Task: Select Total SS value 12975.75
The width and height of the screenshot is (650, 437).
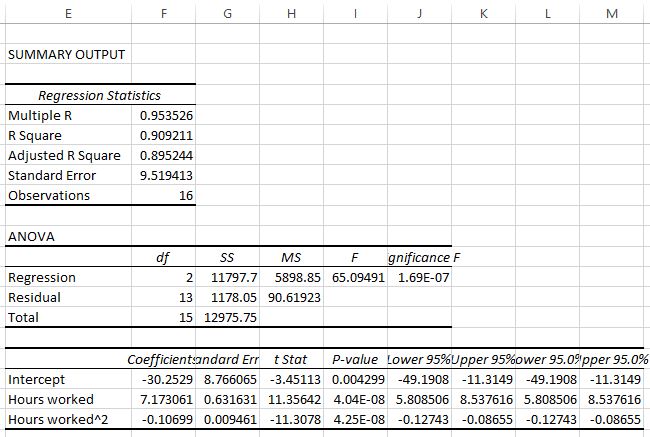Action: pyautogui.click(x=230, y=317)
